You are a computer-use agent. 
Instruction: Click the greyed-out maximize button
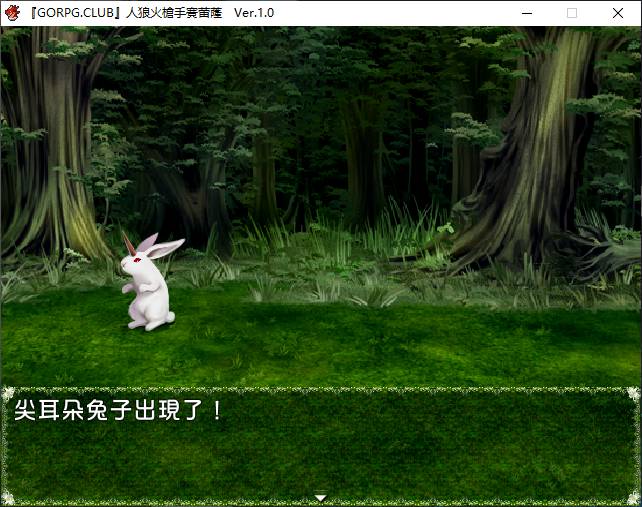(572, 12)
